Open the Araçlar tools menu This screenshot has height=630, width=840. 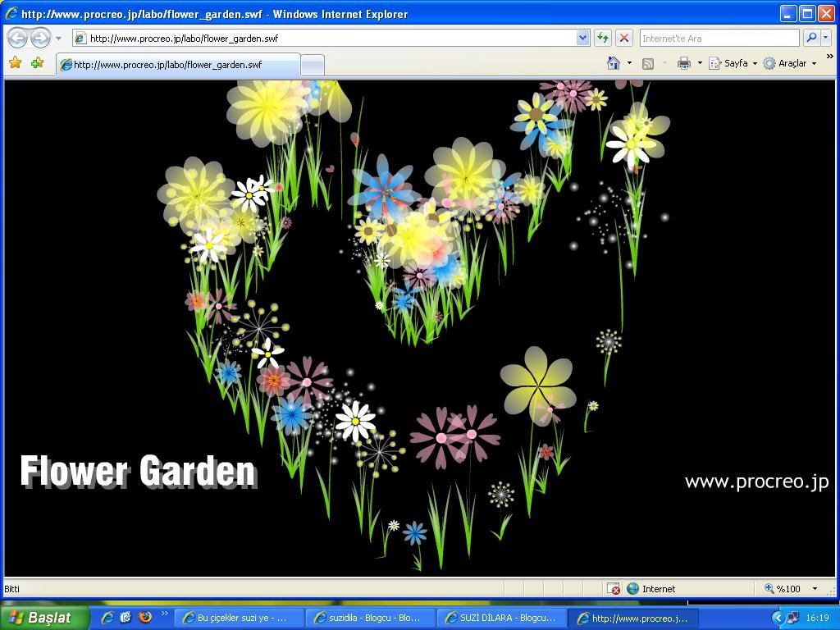(790, 63)
